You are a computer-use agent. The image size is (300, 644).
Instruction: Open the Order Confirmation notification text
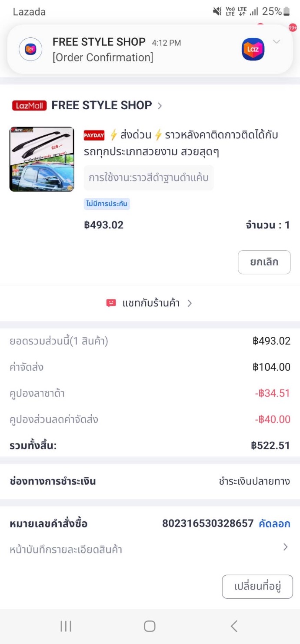coord(103,57)
